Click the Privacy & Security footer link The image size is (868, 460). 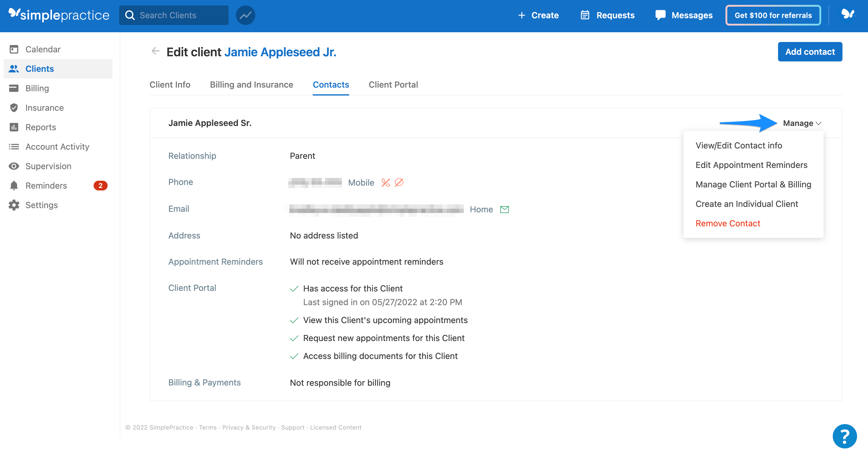point(249,427)
